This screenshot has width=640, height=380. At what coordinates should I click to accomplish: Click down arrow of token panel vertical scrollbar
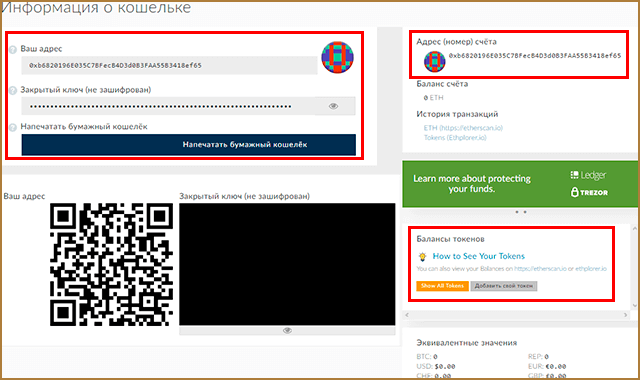click(635, 305)
